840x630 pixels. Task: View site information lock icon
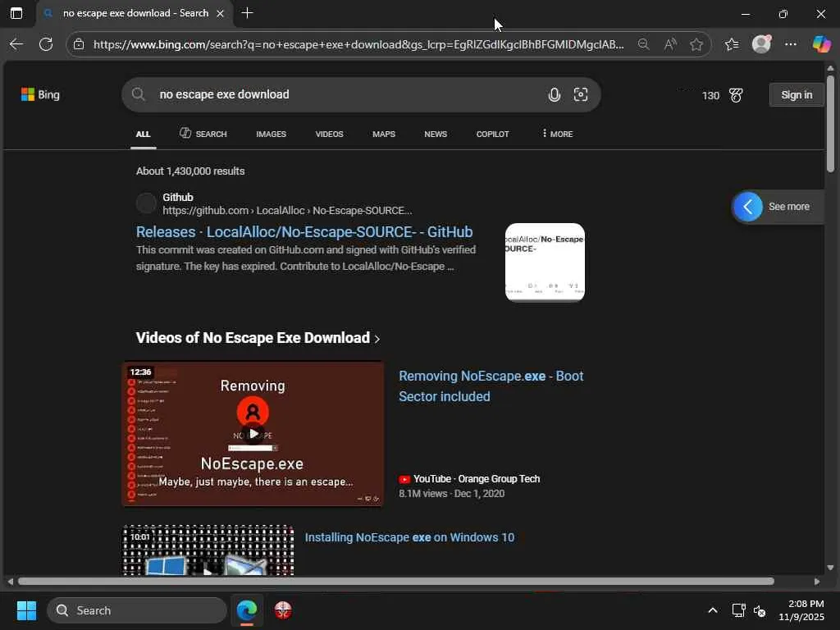click(79, 44)
